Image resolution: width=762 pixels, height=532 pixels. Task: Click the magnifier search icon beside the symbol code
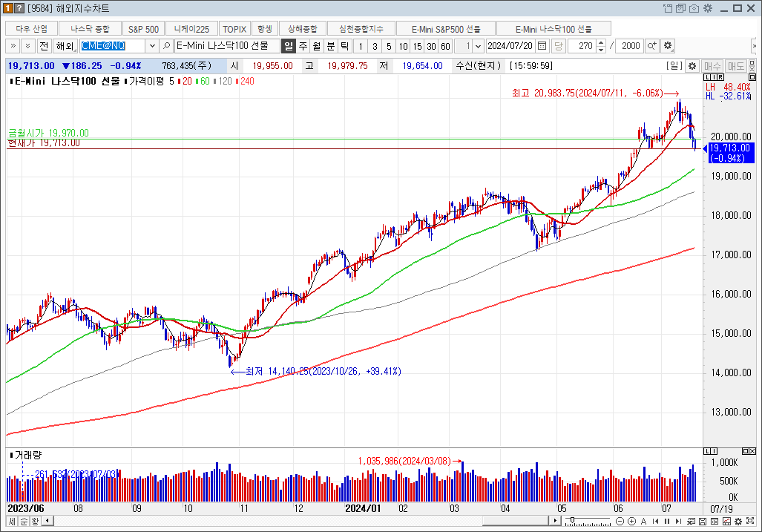point(167,46)
